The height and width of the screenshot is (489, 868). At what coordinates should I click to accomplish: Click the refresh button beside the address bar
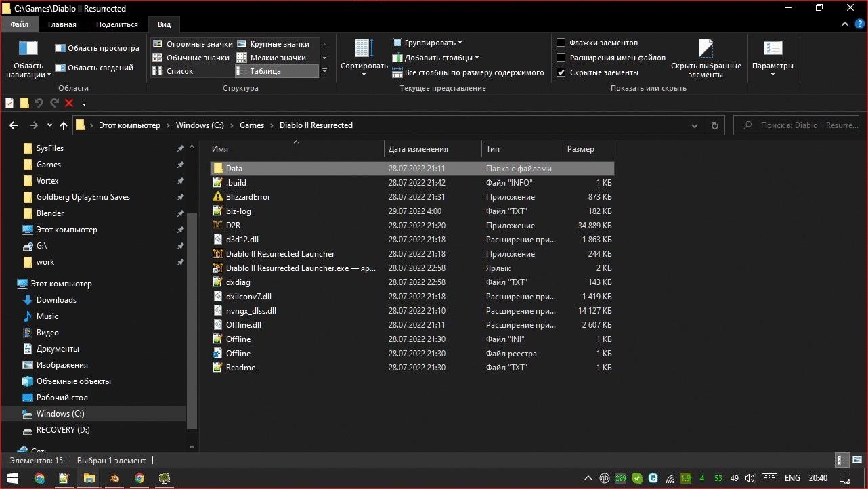[x=714, y=125]
